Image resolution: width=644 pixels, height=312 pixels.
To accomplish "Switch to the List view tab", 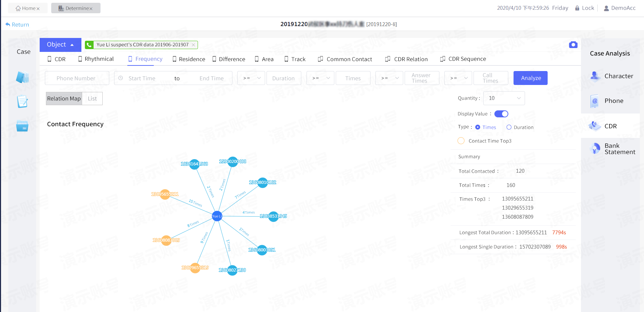I will tap(92, 99).
